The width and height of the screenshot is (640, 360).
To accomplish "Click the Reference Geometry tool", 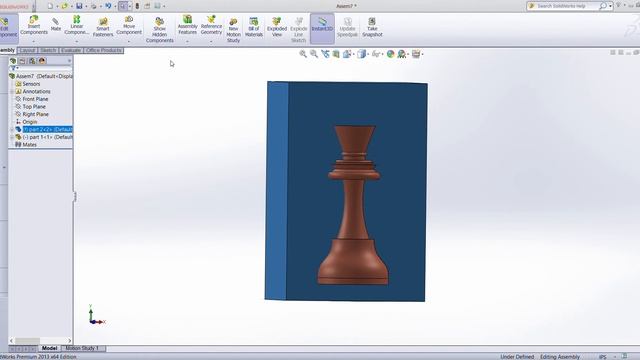I will click(x=211, y=25).
